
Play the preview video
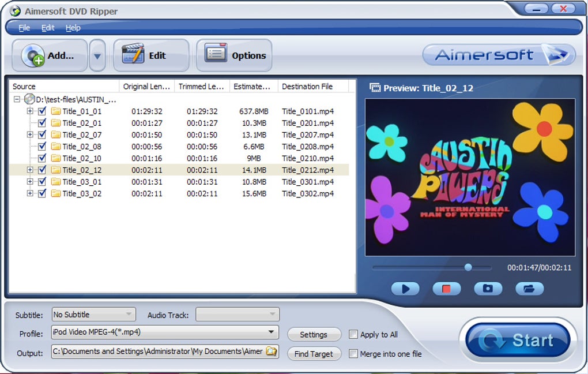(405, 289)
